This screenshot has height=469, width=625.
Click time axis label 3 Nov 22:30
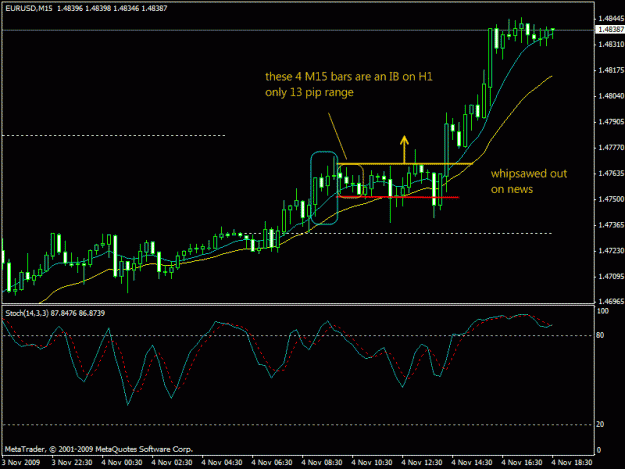72,463
